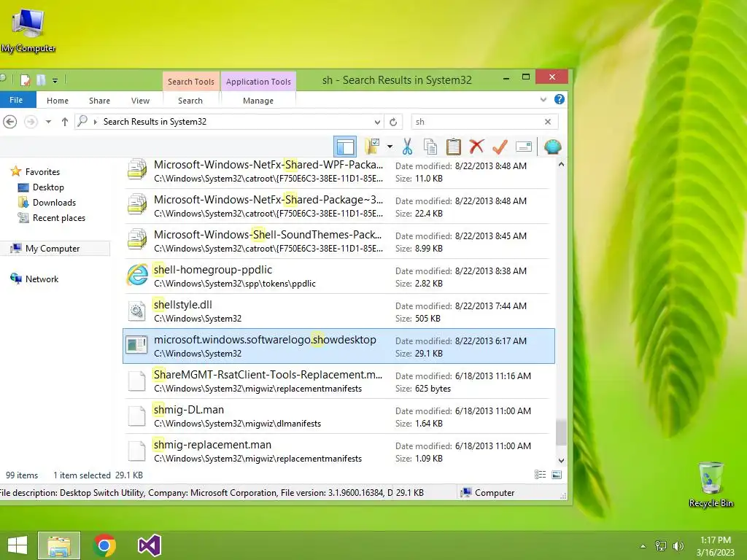
Task: Open Google Chrome from the taskbar
Action: pos(104,545)
